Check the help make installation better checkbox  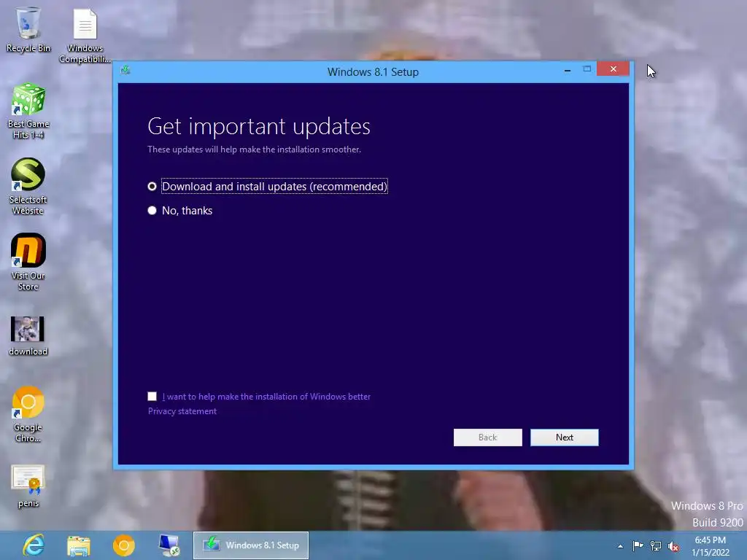click(x=152, y=396)
